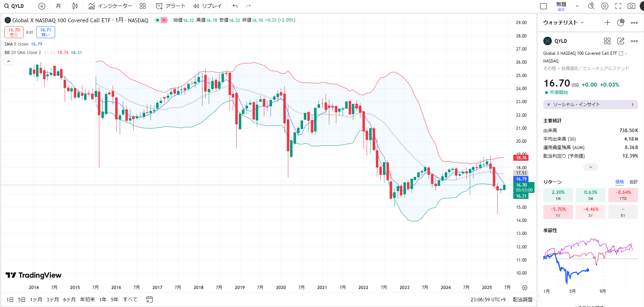Take a chart snapshot with camera icon
The height and width of the screenshot is (307, 644).
631,6
